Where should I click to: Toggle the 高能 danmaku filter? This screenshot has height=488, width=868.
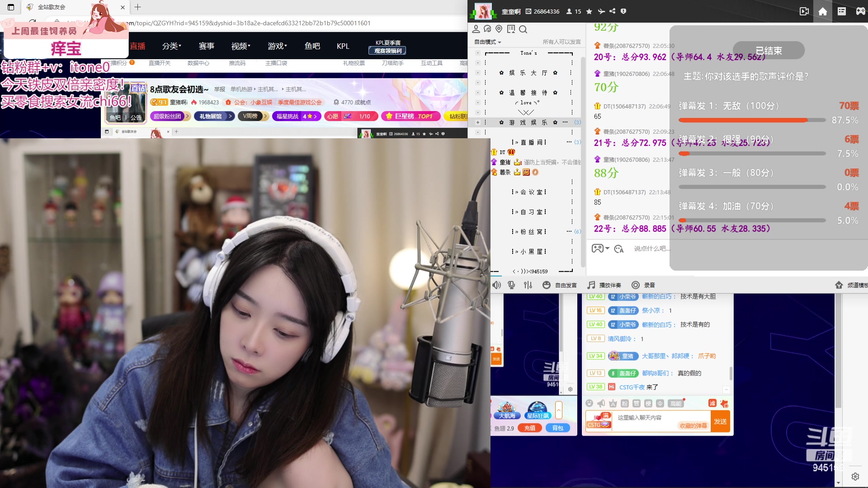pos(676,404)
